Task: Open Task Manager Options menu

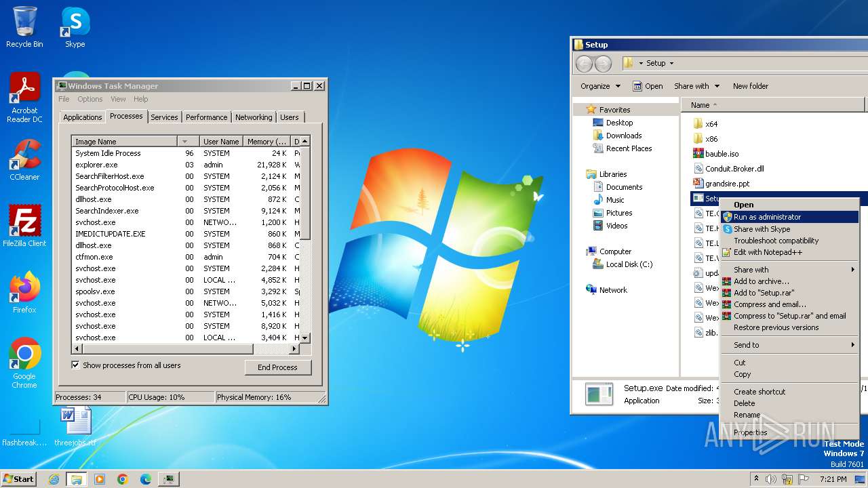Action: (90, 99)
